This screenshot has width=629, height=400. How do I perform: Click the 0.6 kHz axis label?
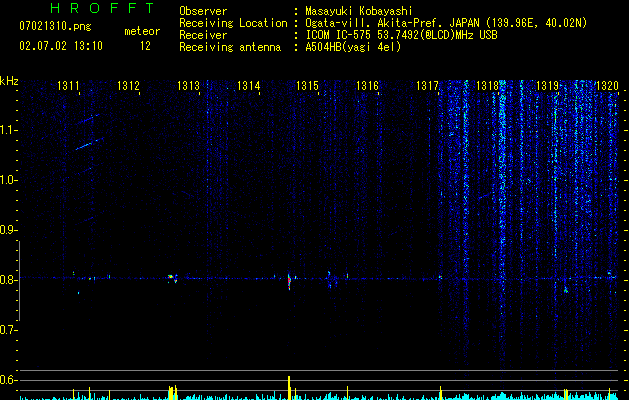(8, 380)
